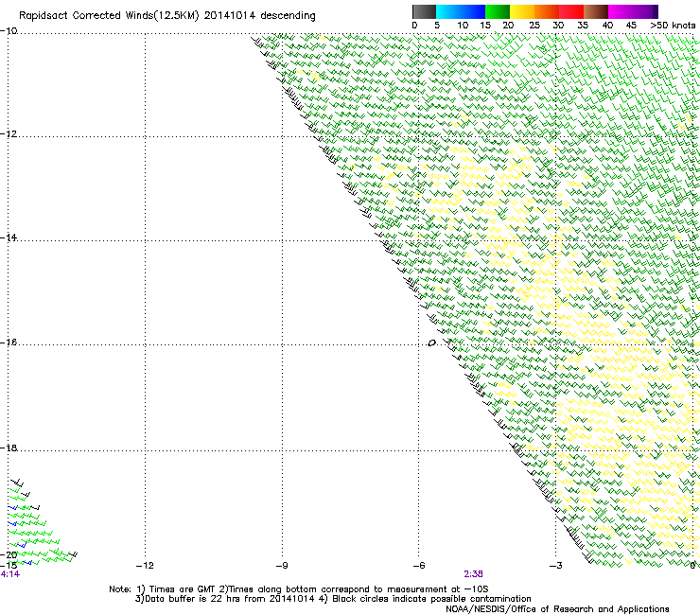Click the blue 10-15 knots legend segment
Image resolution: width=700 pixels, height=615 pixels.
pyautogui.click(x=473, y=11)
